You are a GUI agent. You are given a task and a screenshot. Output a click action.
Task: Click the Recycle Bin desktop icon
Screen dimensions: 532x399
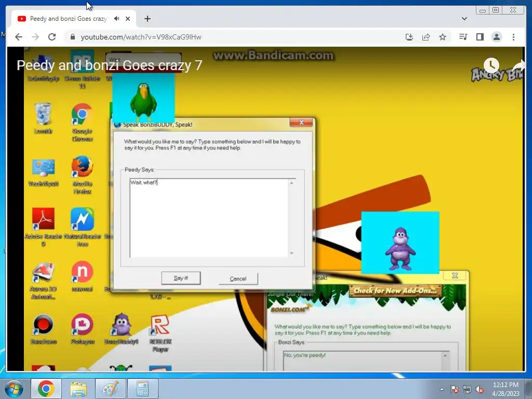43,118
